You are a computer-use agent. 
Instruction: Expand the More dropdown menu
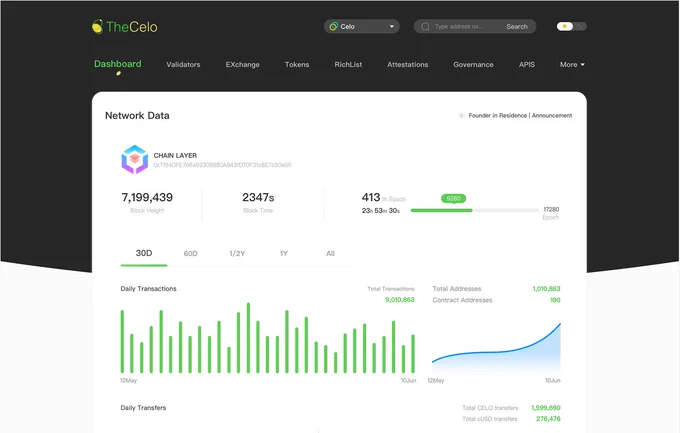click(x=572, y=64)
